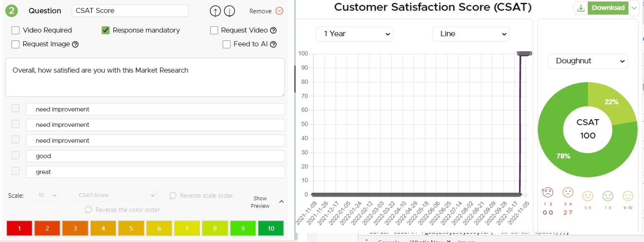Click the red Remove minus icon
This screenshot has width=644, height=242.
point(279,11)
